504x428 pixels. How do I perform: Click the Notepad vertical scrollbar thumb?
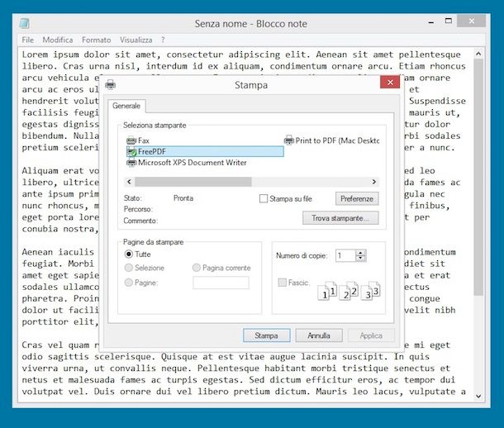[x=478, y=177]
